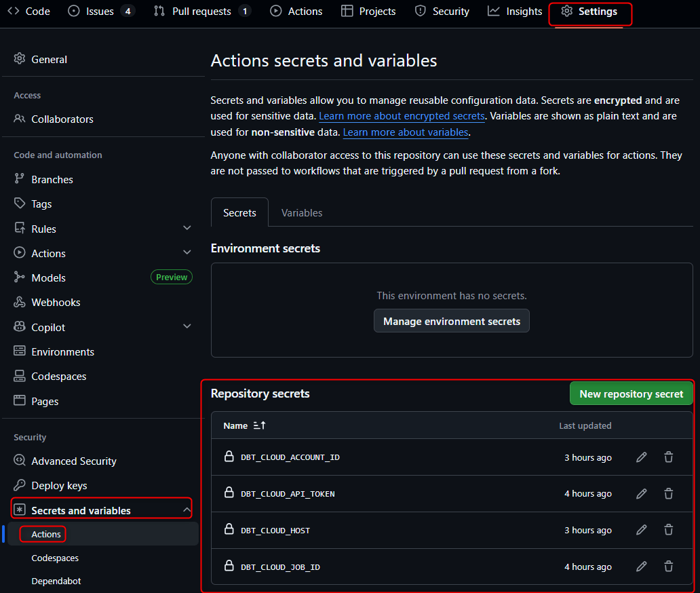Select Dependabot under Secrets and variables

[x=56, y=581]
